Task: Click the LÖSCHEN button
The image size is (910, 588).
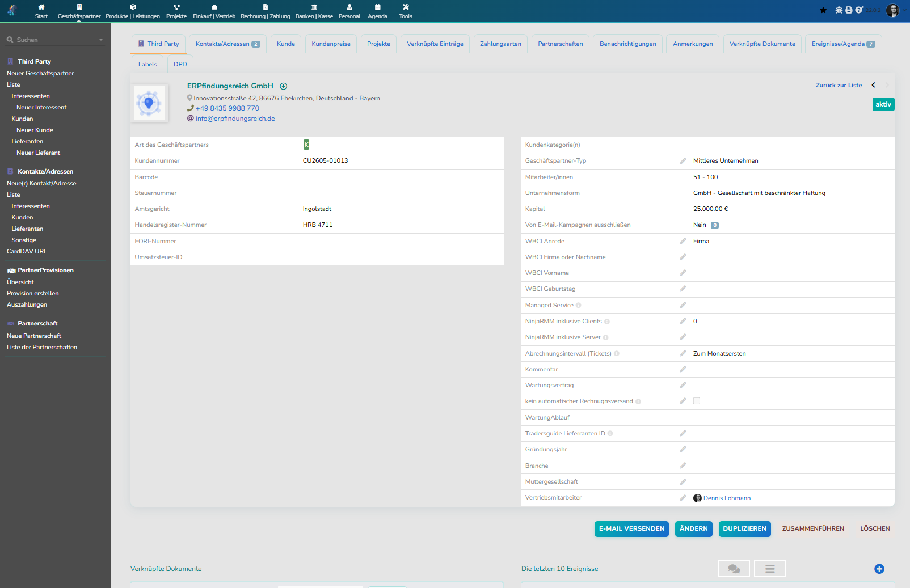Action: click(875, 528)
